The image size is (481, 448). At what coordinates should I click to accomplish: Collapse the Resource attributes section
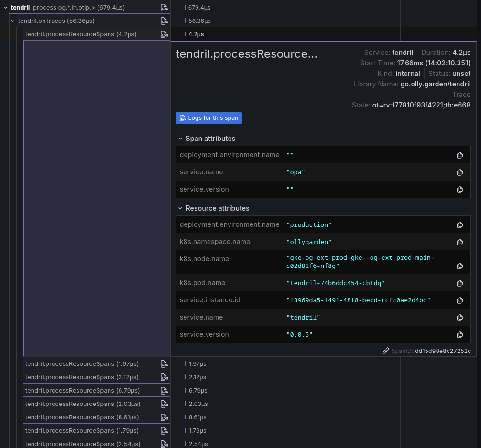tap(180, 208)
